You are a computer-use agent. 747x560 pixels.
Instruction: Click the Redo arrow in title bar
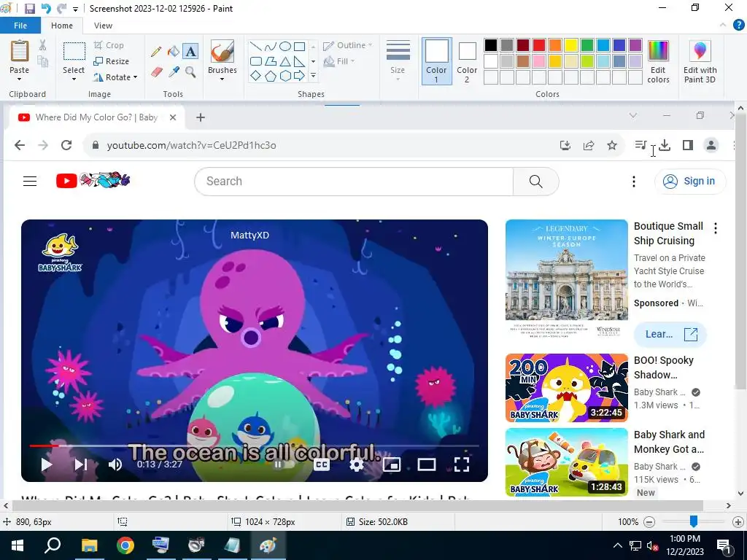[61, 9]
